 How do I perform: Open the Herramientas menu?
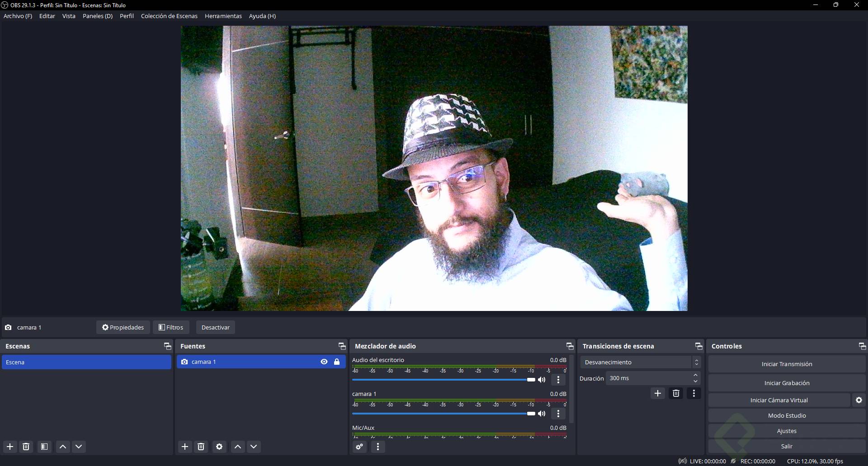coord(223,16)
